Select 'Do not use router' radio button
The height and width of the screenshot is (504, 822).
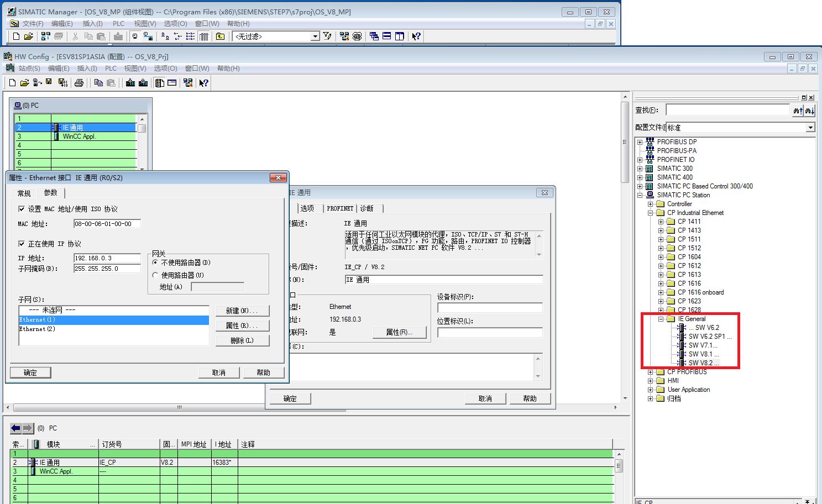pos(155,262)
